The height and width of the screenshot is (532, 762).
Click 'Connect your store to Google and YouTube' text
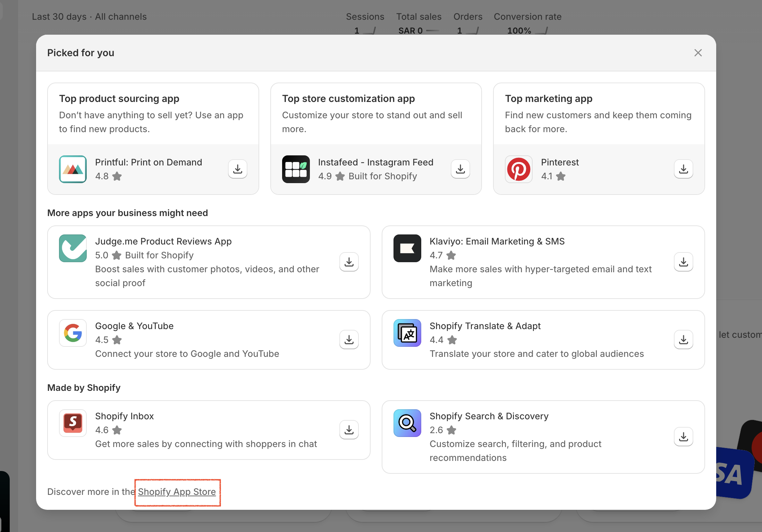pos(187,354)
